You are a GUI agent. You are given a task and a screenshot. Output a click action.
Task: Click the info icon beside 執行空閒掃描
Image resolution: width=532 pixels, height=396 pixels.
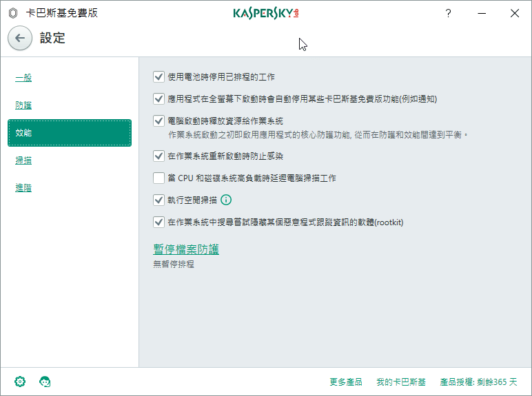tap(225, 200)
